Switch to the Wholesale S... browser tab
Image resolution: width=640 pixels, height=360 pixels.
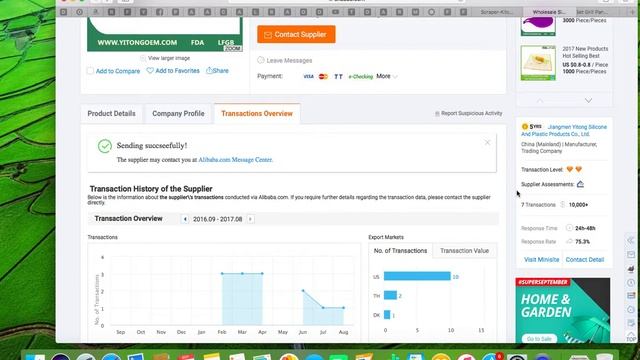click(549, 12)
